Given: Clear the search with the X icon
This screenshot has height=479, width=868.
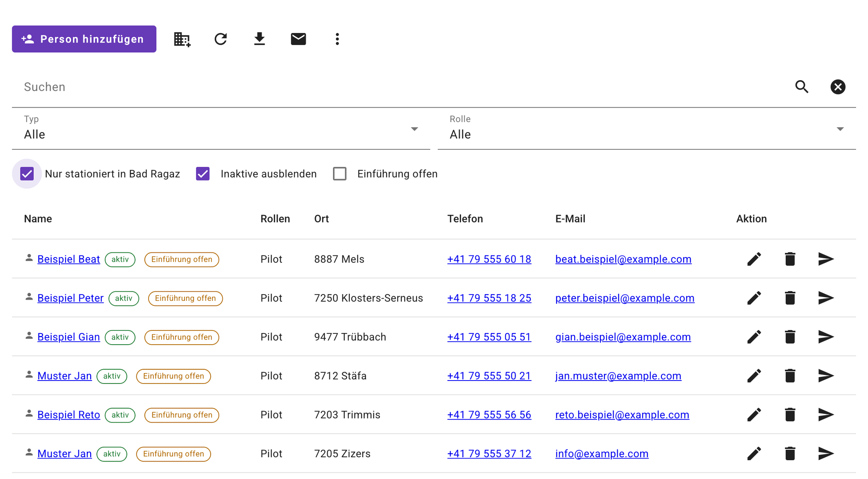Looking at the screenshot, I should (838, 87).
